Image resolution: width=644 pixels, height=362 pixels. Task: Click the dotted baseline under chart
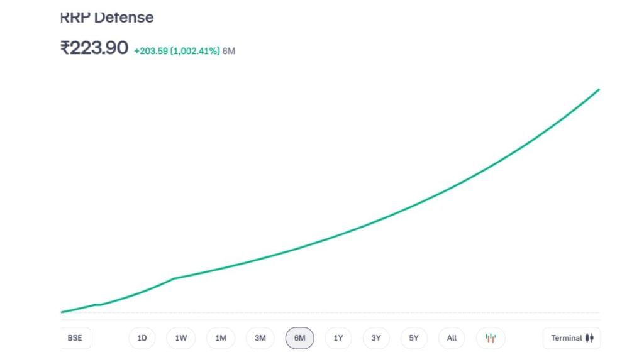pyautogui.click(x=330, y=313)
